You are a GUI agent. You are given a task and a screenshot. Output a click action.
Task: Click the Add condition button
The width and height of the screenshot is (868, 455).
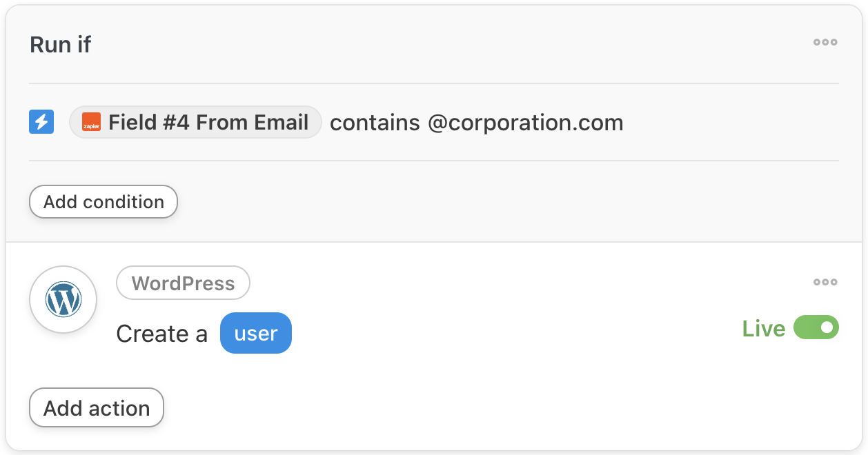point(103,202)
